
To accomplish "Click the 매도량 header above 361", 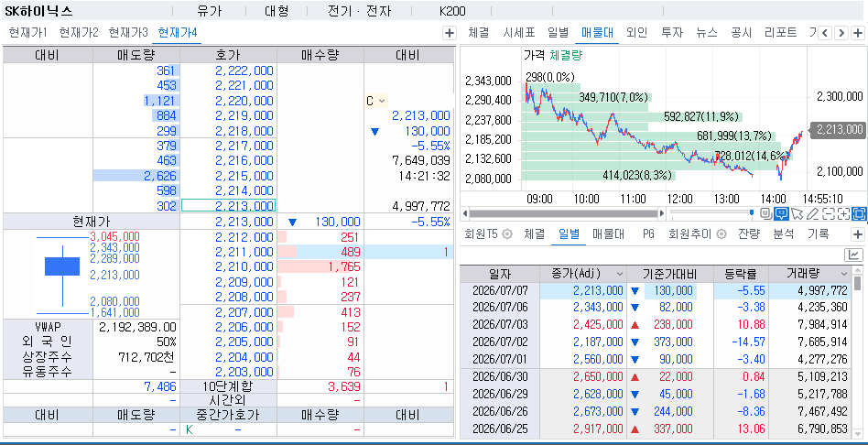I will [x=136, y=55].
